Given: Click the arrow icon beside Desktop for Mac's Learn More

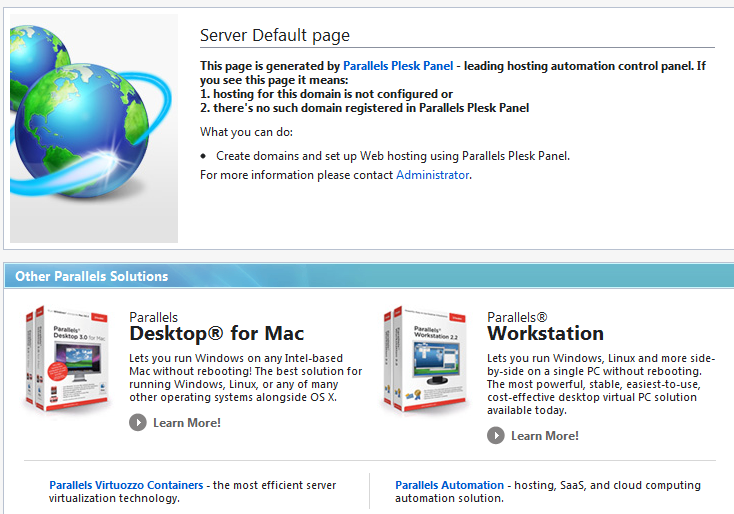Looking at the screenshot, I should (138, 422).
